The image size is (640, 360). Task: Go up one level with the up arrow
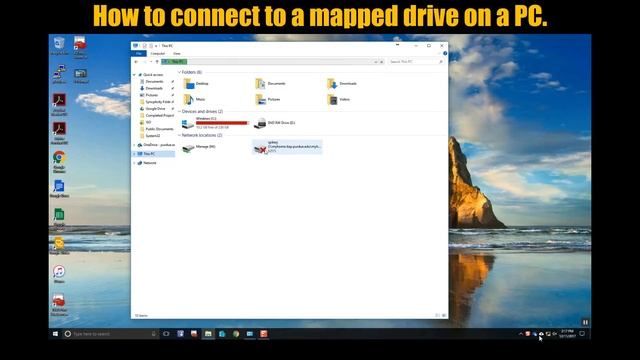coord(157,62)
